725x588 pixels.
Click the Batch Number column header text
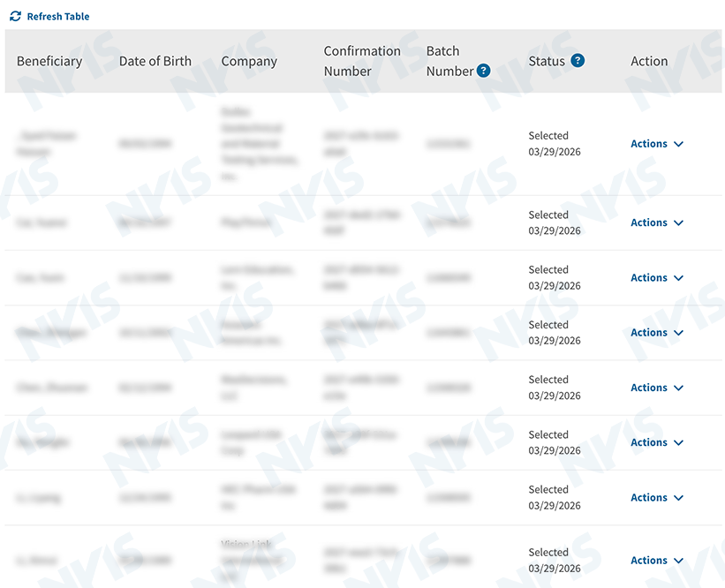[449, 61]
